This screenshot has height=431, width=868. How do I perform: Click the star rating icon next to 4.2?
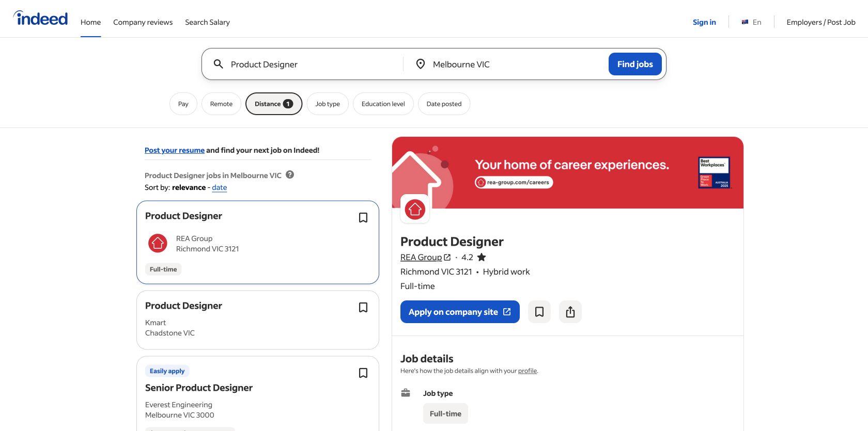(482, 257)
